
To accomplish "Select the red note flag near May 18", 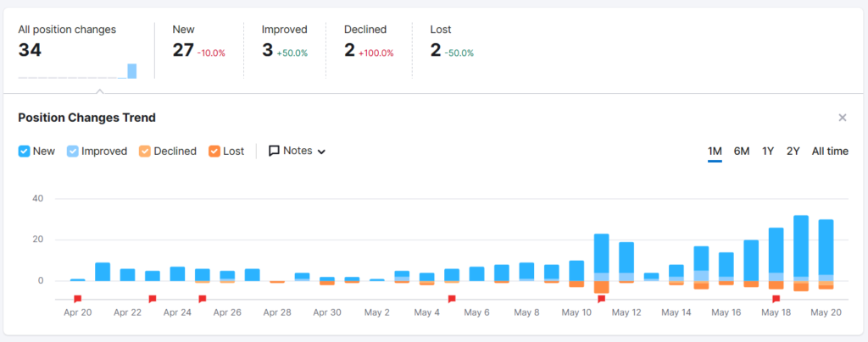I will point(776,299).
